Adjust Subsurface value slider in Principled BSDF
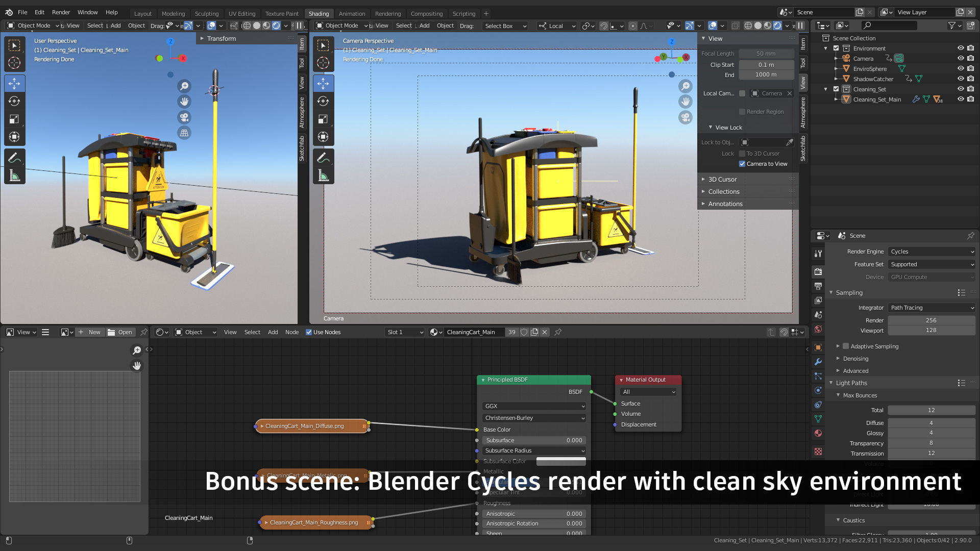The height and width of the screenshot is (551, 980). [x=534, y=440]
